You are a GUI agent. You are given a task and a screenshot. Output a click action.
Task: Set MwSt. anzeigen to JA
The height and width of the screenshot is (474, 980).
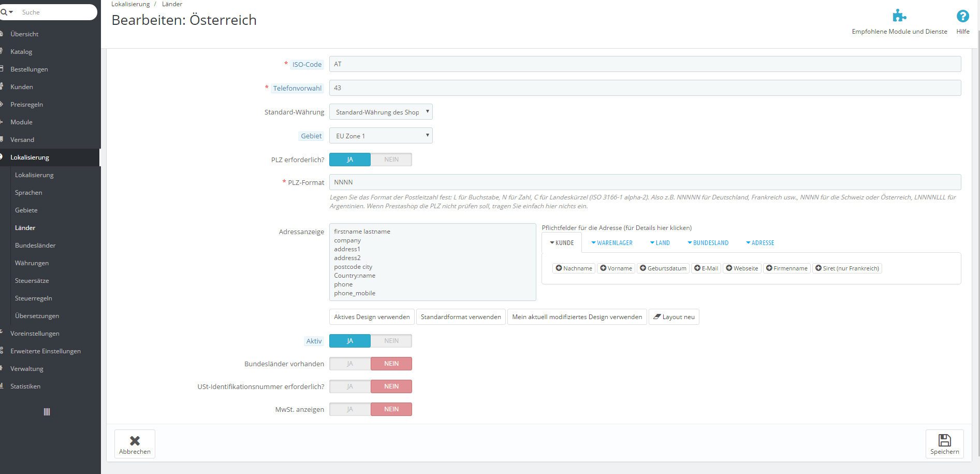(350, 409)
